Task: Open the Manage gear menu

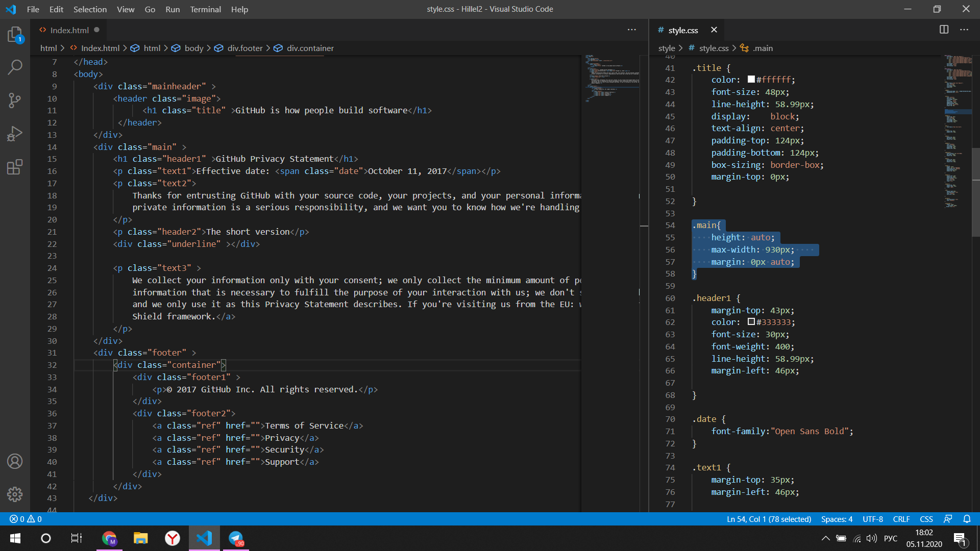Action: pyautogui.click(x=15, y=494)
